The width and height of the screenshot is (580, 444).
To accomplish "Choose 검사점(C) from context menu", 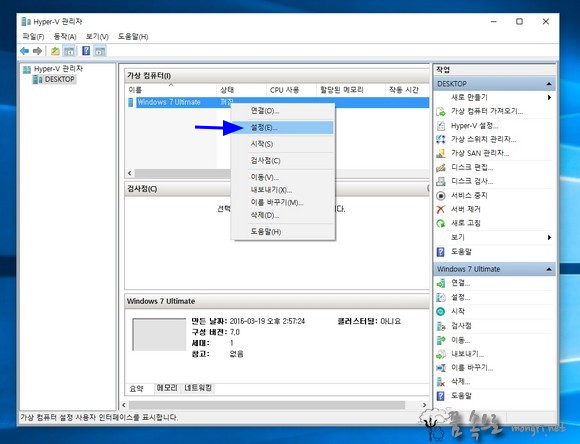I will (x=283, y=161).
